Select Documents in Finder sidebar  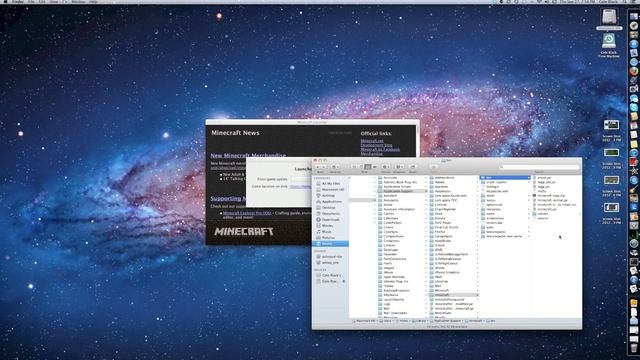pos(331,213)
